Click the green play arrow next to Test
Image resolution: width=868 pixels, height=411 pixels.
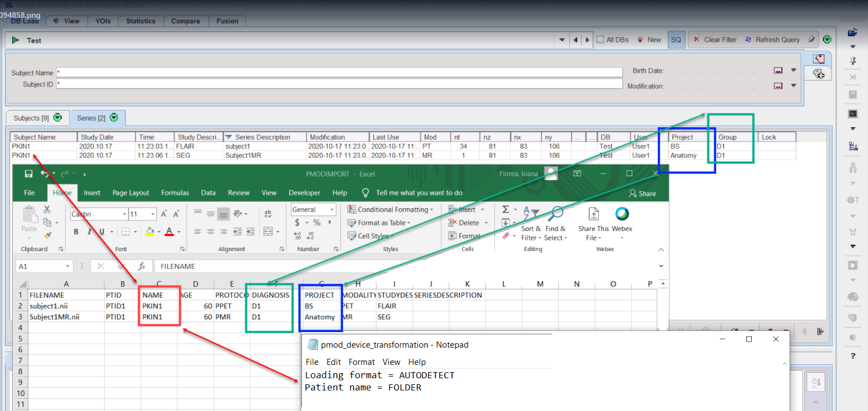(16, 40)
